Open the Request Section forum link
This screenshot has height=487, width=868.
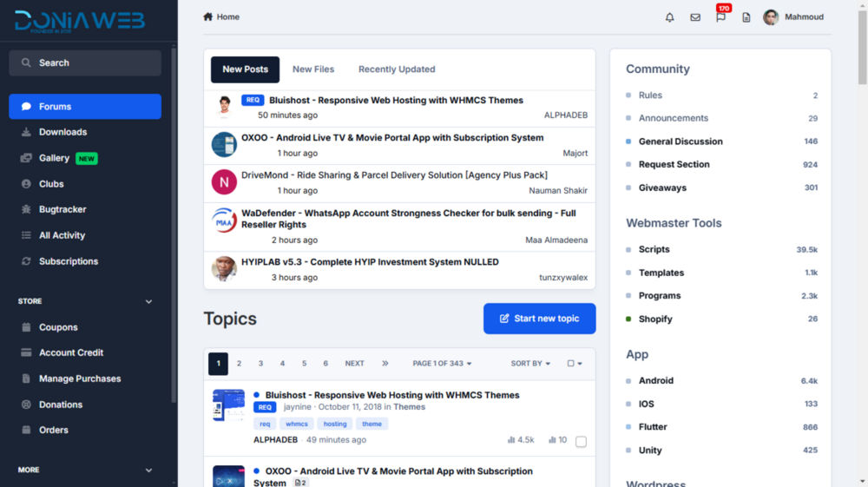point(674,164)
